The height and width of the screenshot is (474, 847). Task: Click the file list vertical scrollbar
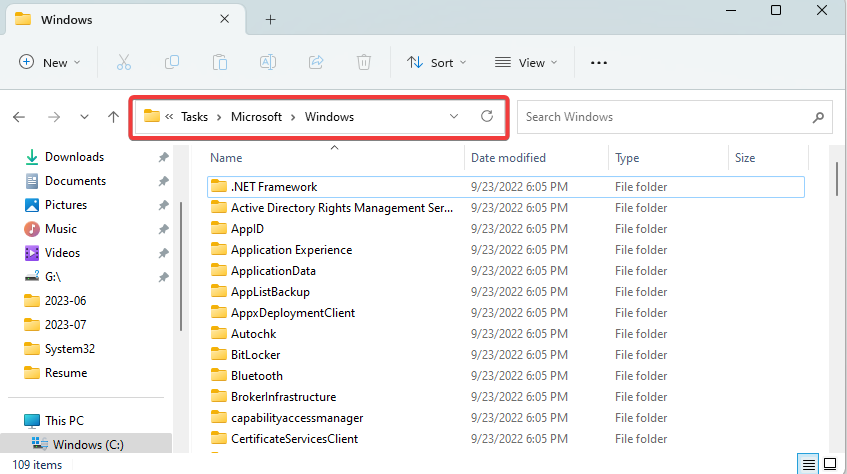[836, 179]
